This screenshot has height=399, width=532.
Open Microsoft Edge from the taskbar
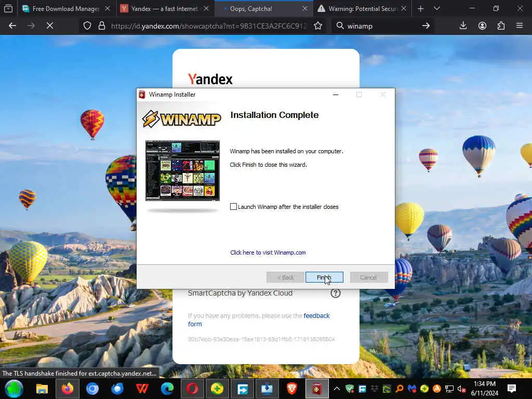coord(167,389)
